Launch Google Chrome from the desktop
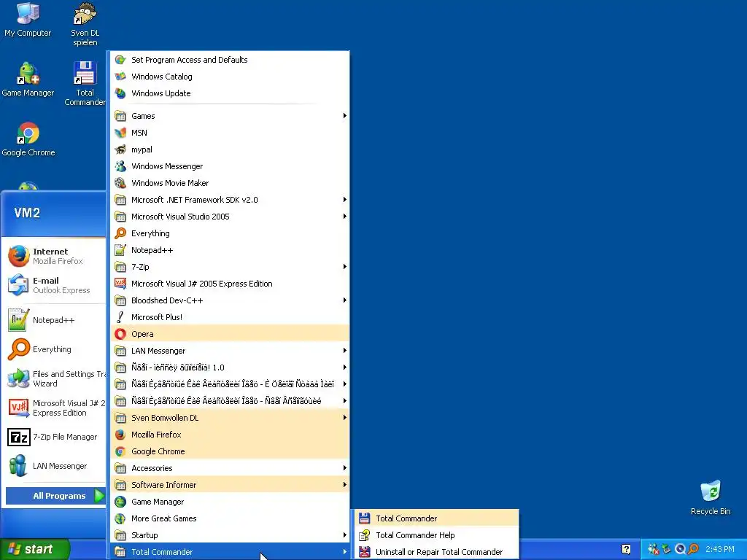Viewport: 747px width, 560px height. pyautogui.click(x=28, y=139)
